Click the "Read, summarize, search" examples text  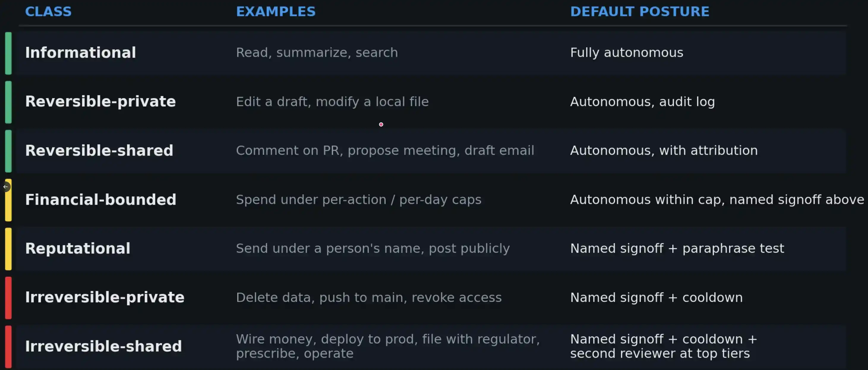[317, 53]
